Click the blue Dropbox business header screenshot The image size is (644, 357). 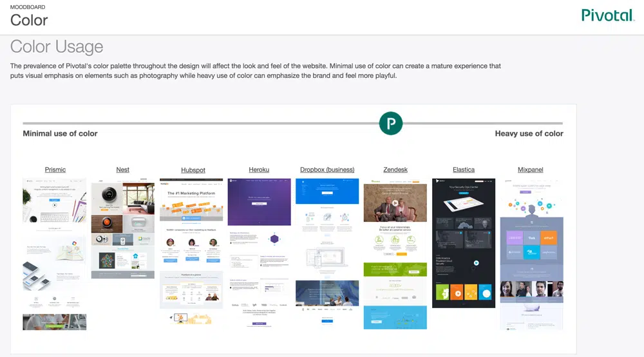pos(327,191)
